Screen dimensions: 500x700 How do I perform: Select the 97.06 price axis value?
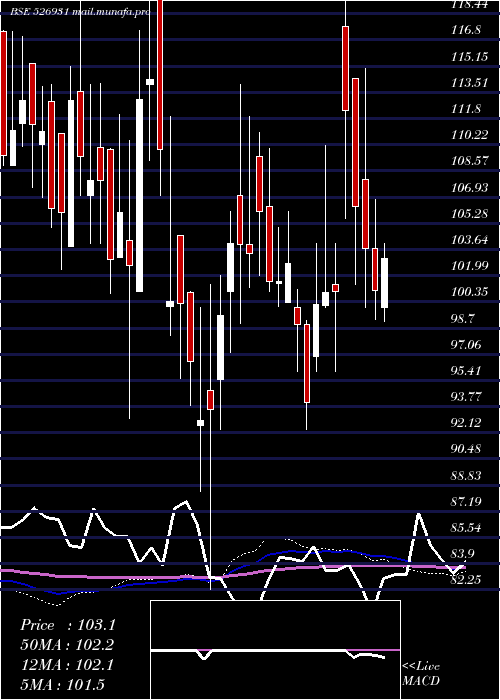point(467,344)
